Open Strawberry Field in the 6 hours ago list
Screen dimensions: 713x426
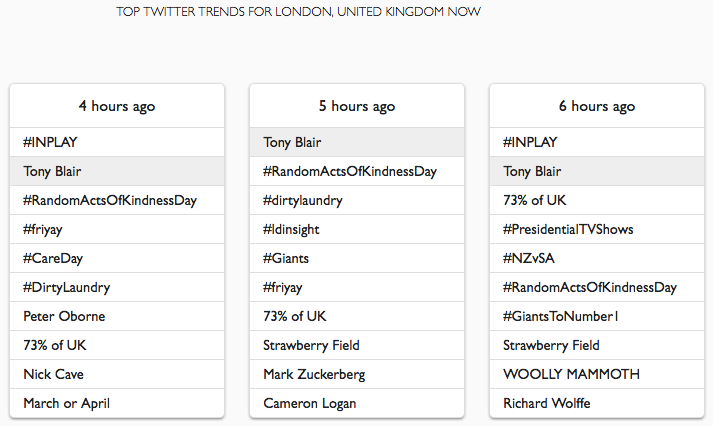pyautogui.click(x=551, y=345)
